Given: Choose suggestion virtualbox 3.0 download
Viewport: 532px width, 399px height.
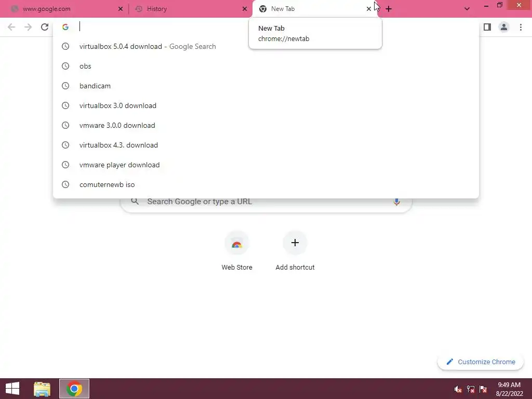Looking at the screenshot, I should click(266, 105).
